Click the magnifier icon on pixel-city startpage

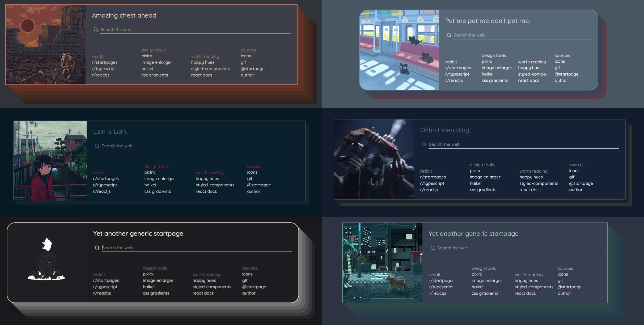(x=433, y=247)
